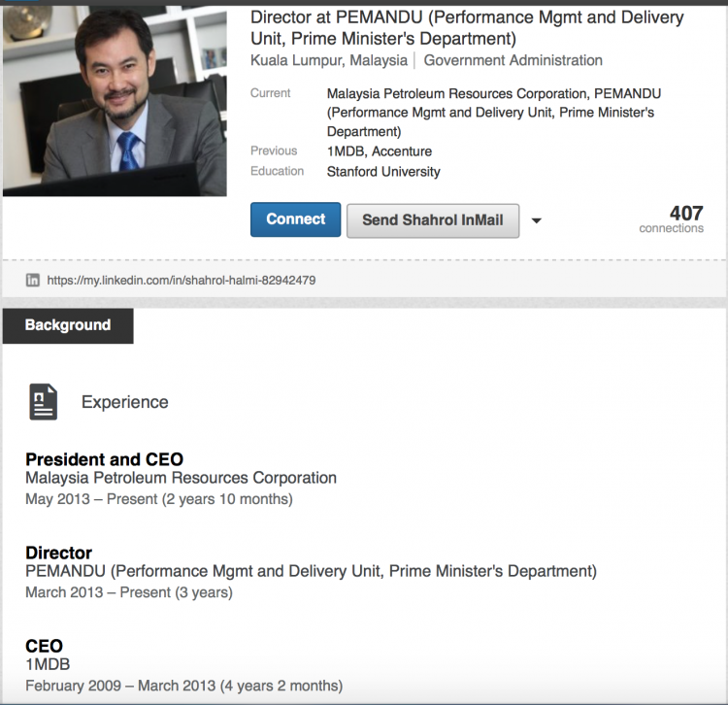Click PEMANDU company name under Director
The image size is (728, 705).
click(x=311, y=571)
